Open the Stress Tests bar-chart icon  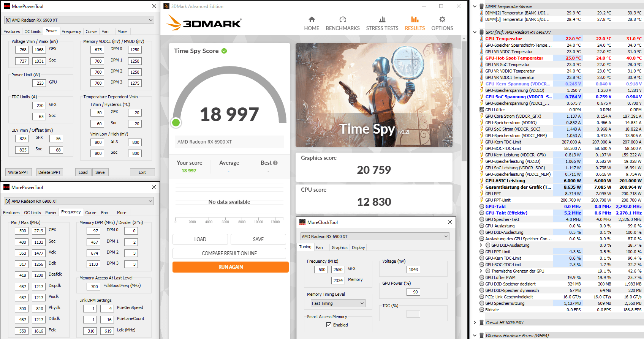click(382, 19)
